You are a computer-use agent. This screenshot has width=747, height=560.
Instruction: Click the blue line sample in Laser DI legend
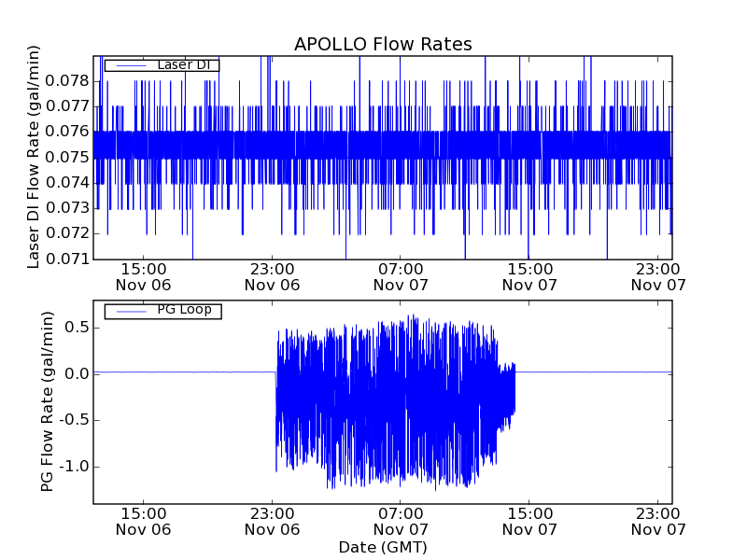(131, 65)
